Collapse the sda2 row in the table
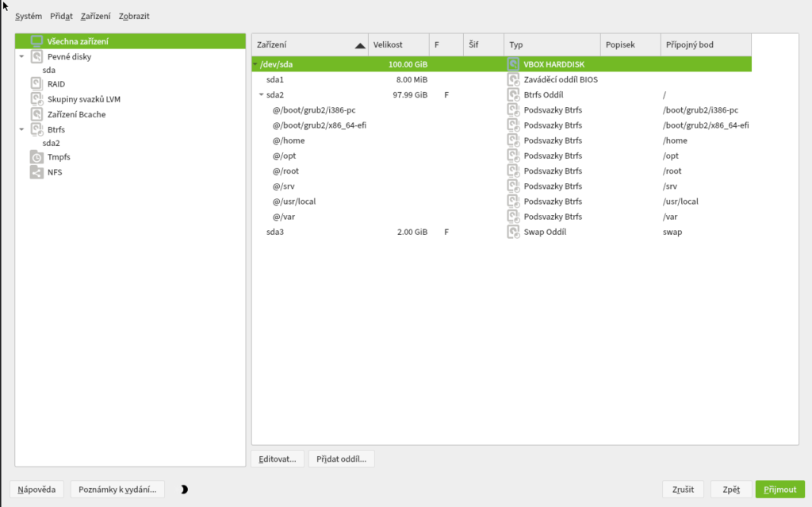The image size is (812, 507). [x=261, y=95]
